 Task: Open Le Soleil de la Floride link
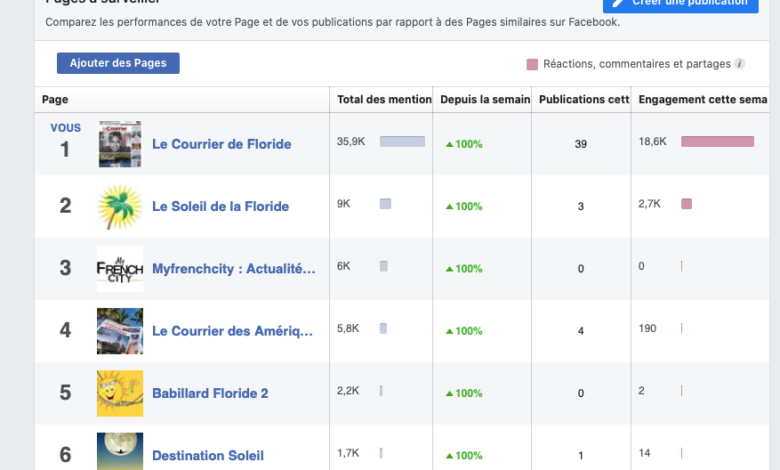point(220,206)
